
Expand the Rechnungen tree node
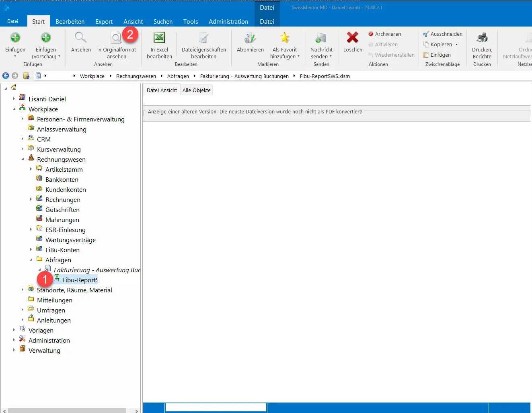[x=31, y=199]
